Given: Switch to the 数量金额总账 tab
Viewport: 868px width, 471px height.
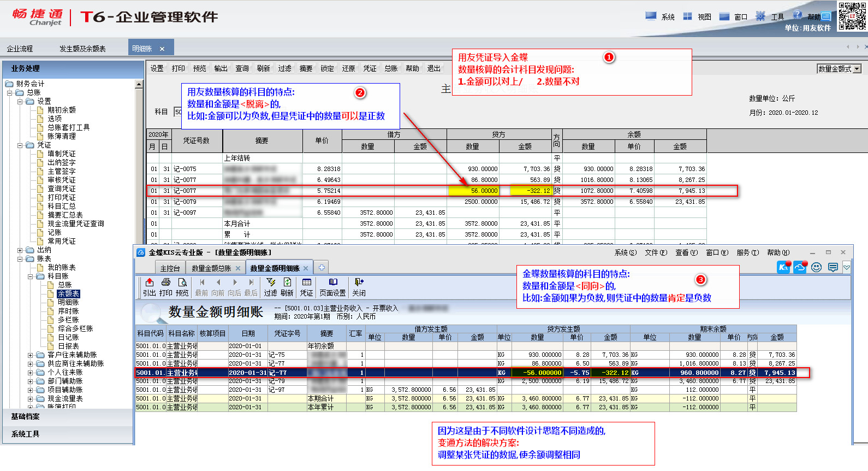Looking at the screenshot, I should coord(211,268).
